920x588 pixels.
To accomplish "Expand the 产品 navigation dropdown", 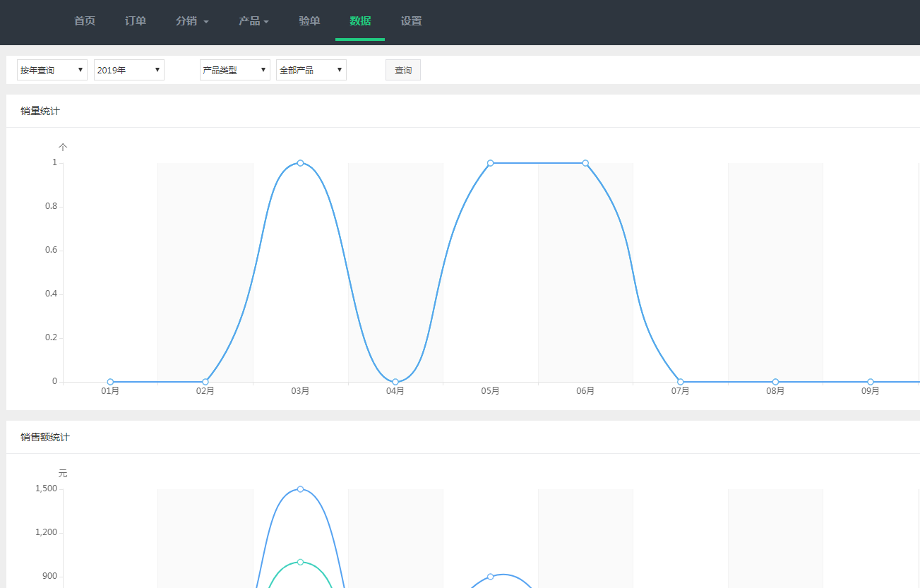I will 253,21.
